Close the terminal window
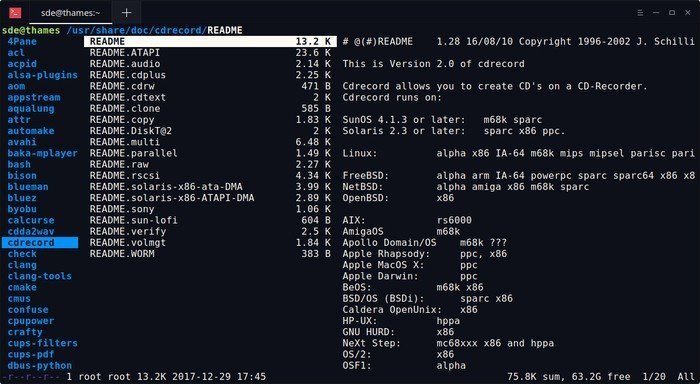The height and width of the screenshot is (384, 700). 688,13
